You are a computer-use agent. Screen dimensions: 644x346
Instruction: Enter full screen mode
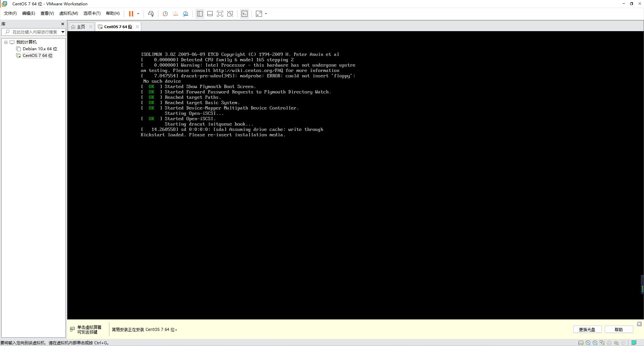click(220, 14)
